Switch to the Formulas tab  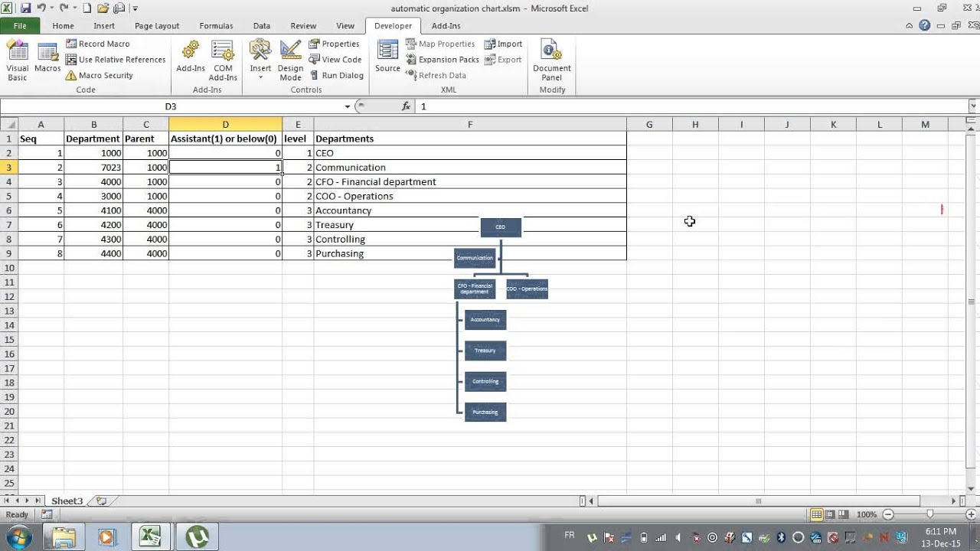coord(216,25)
